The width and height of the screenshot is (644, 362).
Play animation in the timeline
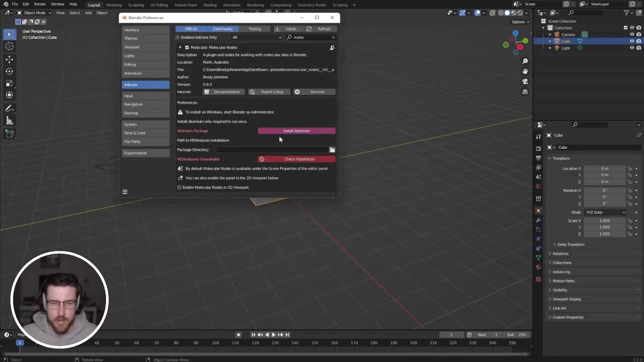click(x=273, y=335)
